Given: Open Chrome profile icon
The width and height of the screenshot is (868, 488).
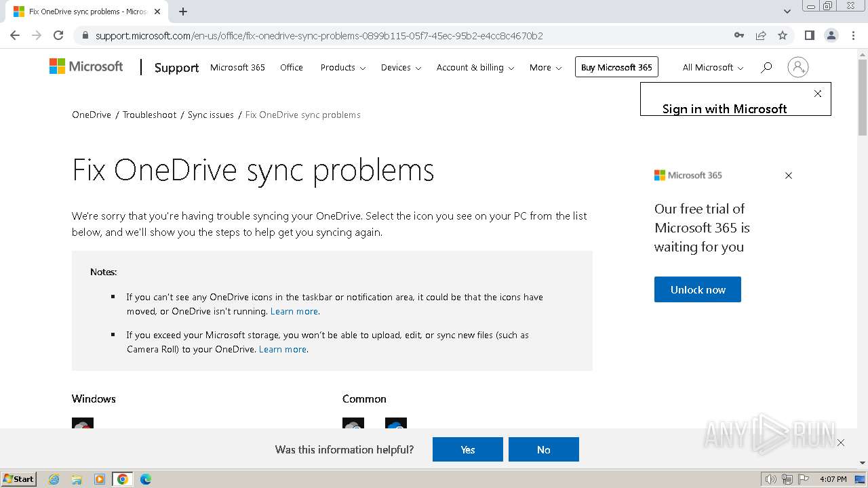Looking at the screenshot, I should click(831, 35).
